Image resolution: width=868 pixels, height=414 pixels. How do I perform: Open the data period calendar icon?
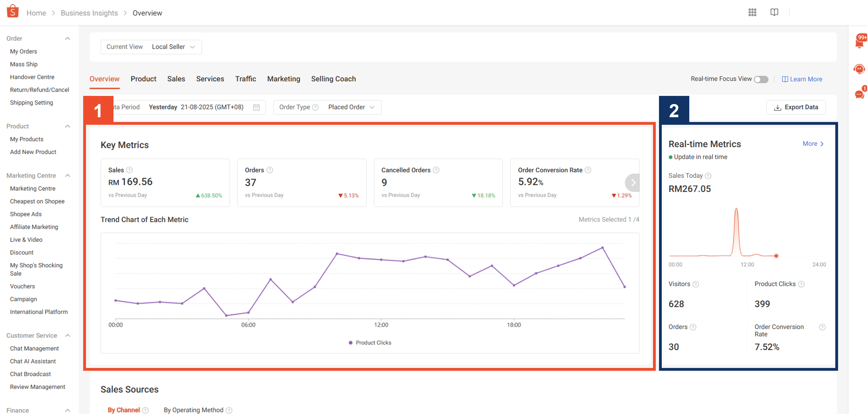[x=256, y=107]
